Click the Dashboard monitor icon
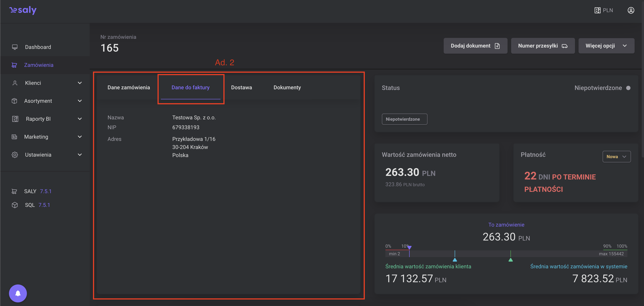The image size is (644, 306). (x=15, y=47)
